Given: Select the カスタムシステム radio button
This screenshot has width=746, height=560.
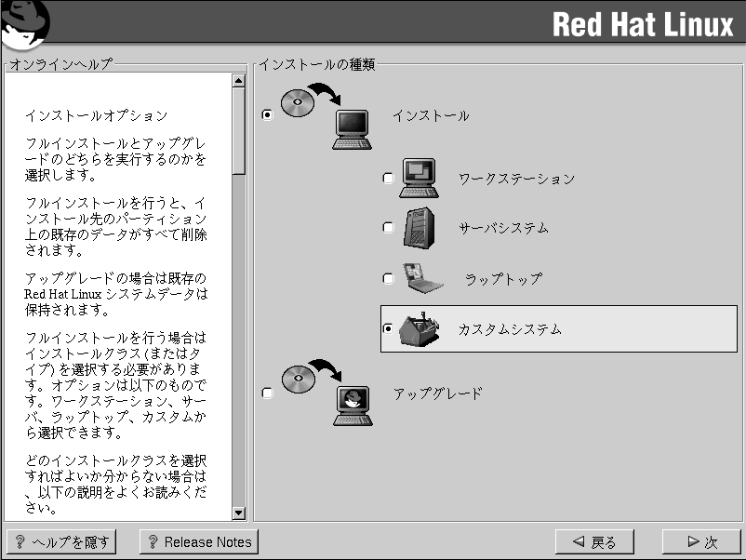Looking at the screenshot, I should (389, 329).
